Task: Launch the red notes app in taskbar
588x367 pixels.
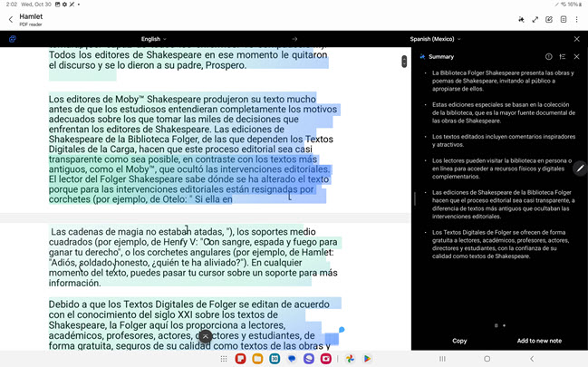Action: point(240,359)
